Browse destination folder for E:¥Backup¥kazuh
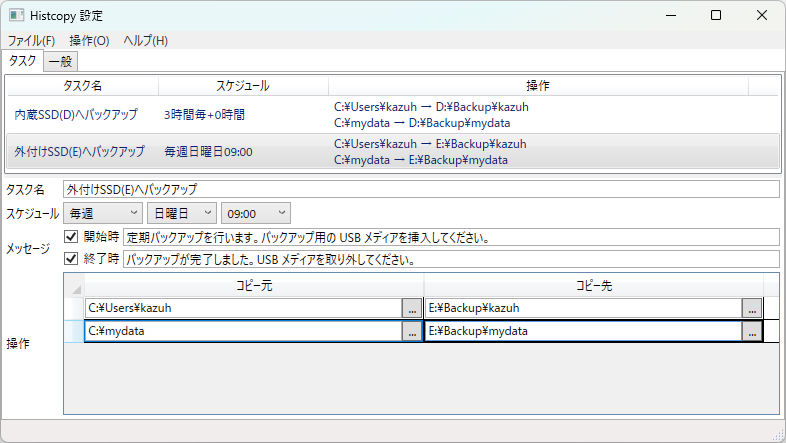The width and height of the screenshot is (786, 443). (752, 308)
